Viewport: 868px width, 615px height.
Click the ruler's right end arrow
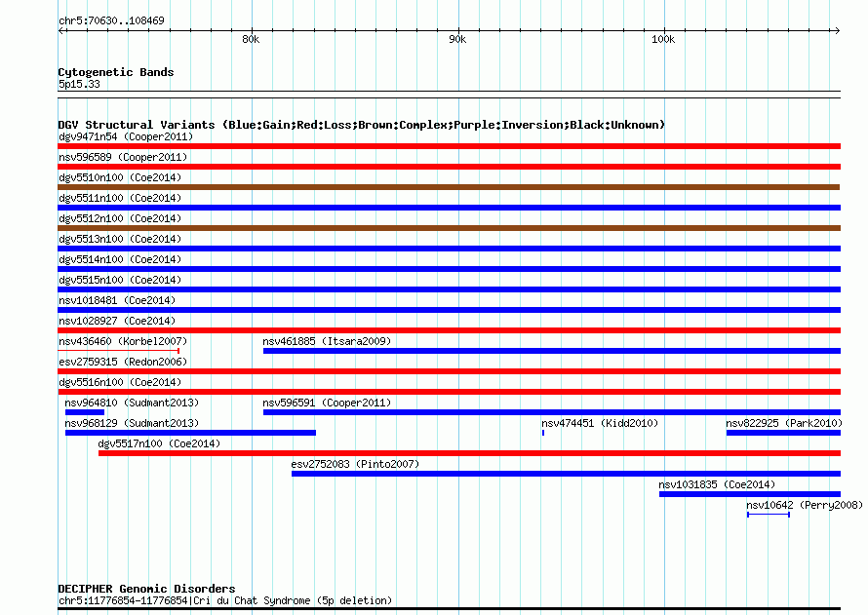tap(837, 31)
